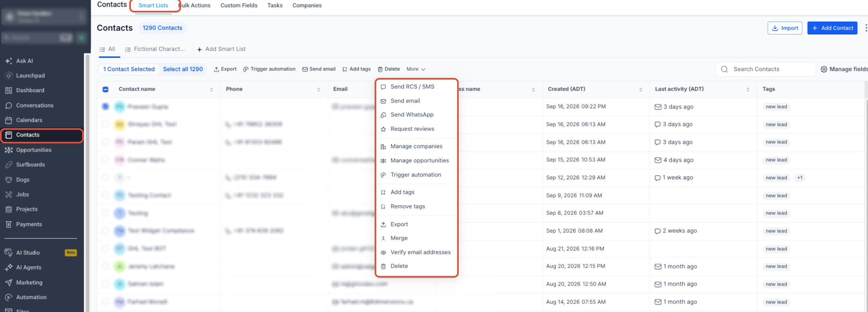Toggle the header select-all checkbox
868x312 pixels.
(x=106, y=89)
